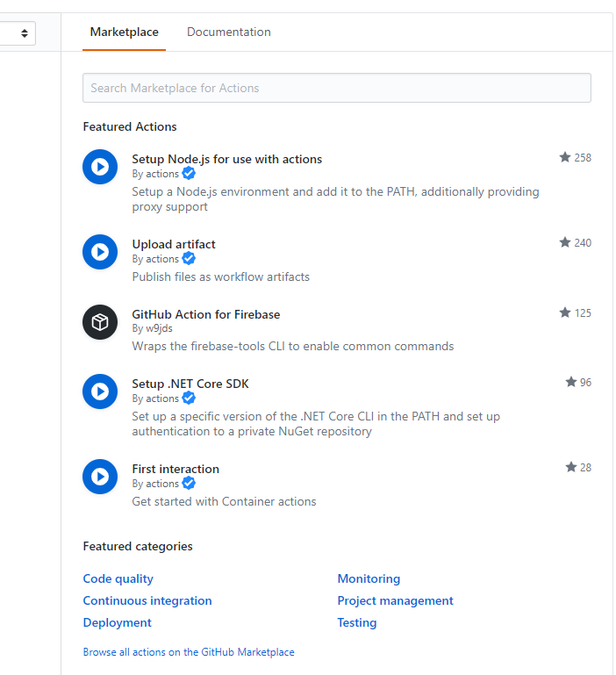
Task: Select the Monitoring category link
Action: (369, 578)
